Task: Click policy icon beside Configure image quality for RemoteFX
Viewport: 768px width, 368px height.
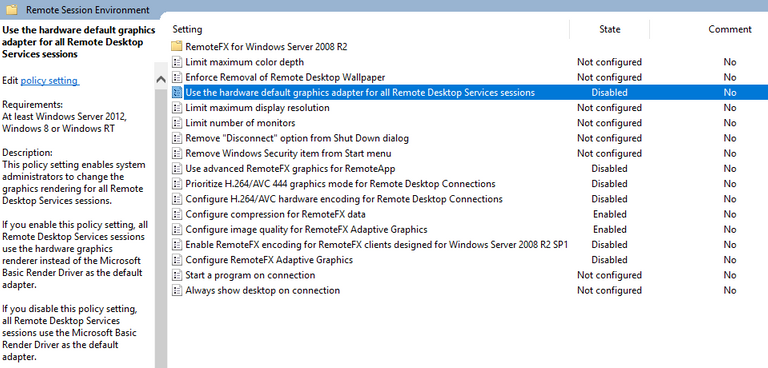Action: coord(177,229)
